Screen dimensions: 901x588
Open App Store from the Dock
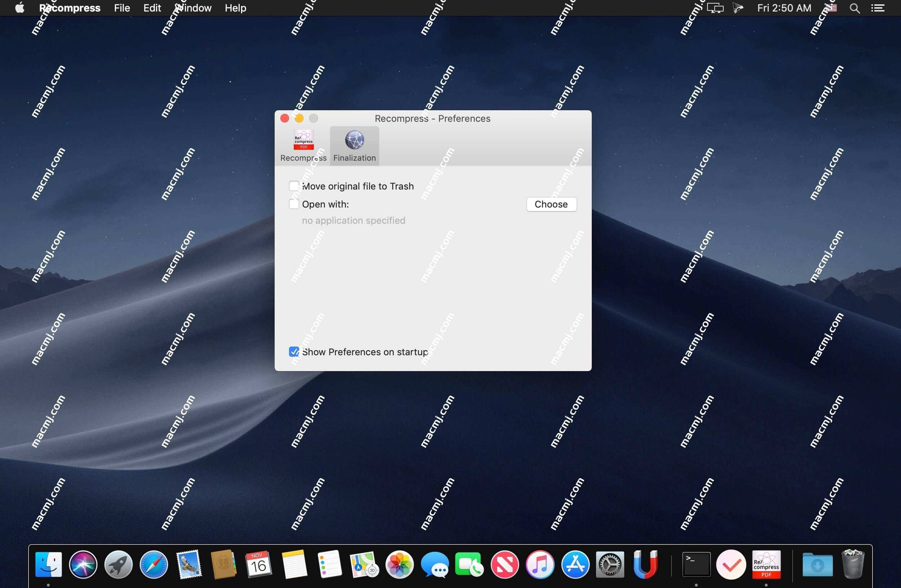coord(575,565)
